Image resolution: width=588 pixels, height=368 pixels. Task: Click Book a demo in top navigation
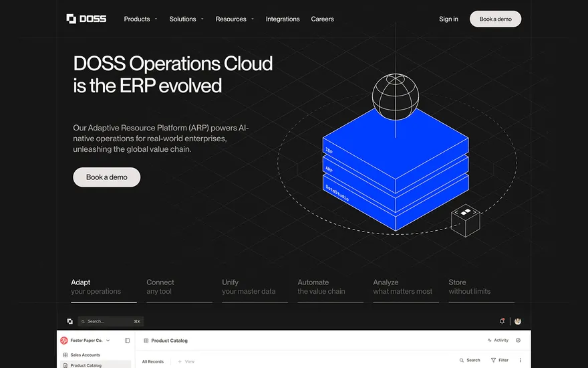pyautogui.click(x=495, y=19)
